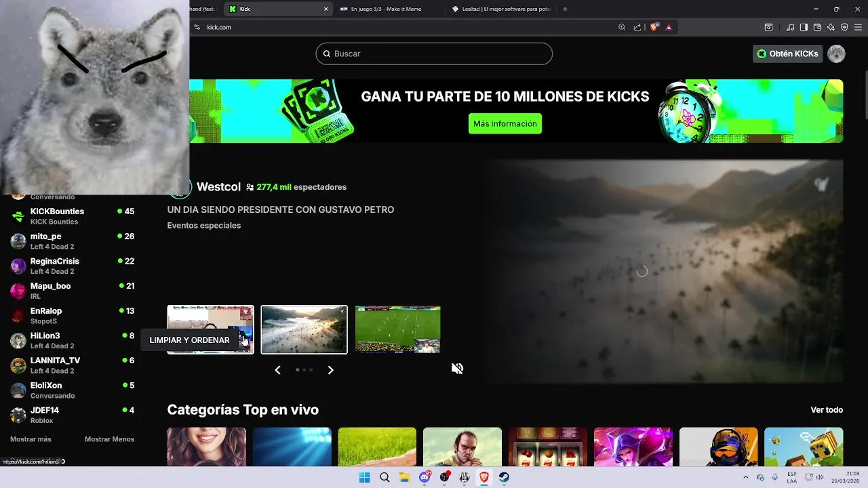The width and height of the screenshot is (868, 488).
Task: Click Eventos especiales category link
Action: [x=204, y=225]
